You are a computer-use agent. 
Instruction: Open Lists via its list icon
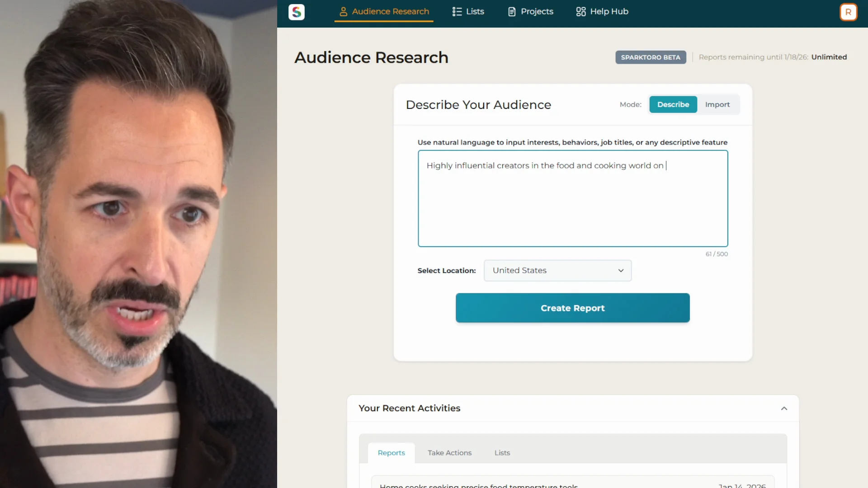click(x=456, y=11)
